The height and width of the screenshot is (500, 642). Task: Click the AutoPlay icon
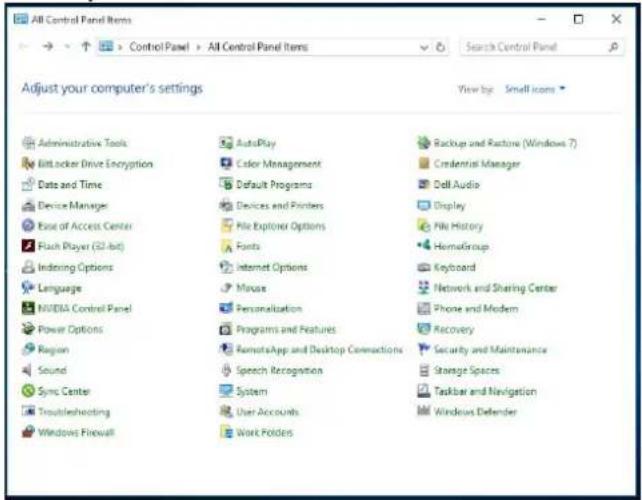(x=226, y=143)
